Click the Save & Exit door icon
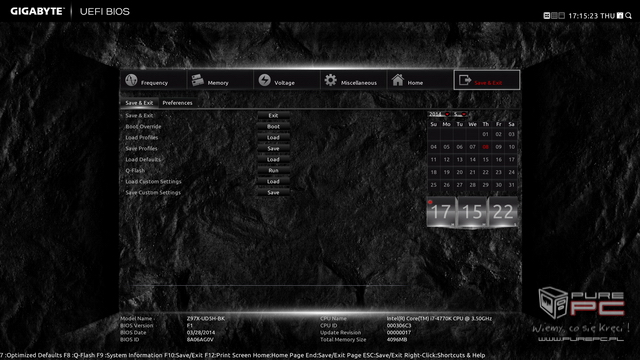640x360 pixels. pos(465,80)
